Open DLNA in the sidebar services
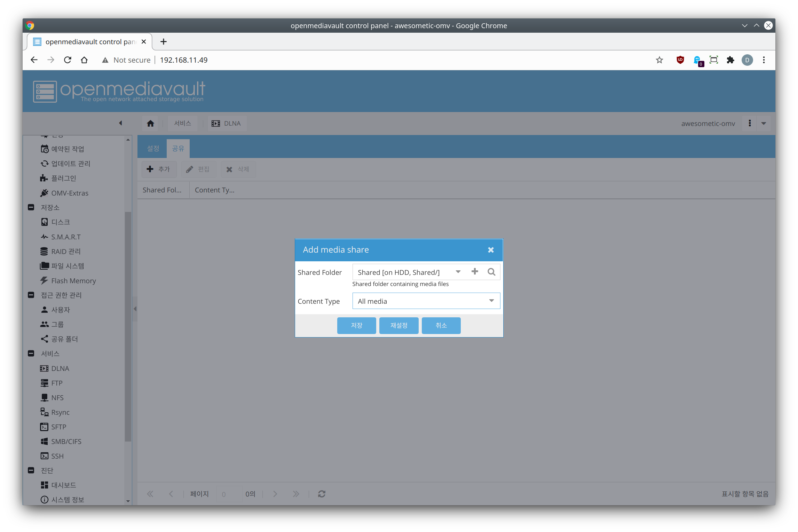Image resolution: width=798 pixels, height=532 pixels. point(60,368)
